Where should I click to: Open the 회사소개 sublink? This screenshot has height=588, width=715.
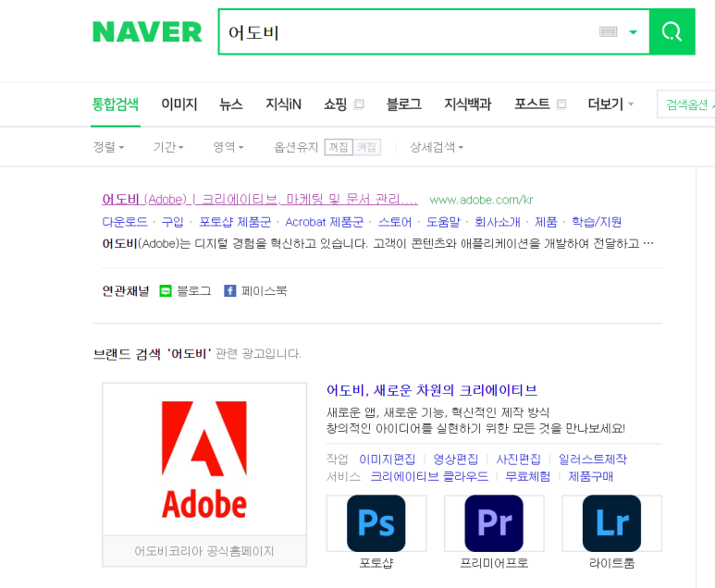498,222
